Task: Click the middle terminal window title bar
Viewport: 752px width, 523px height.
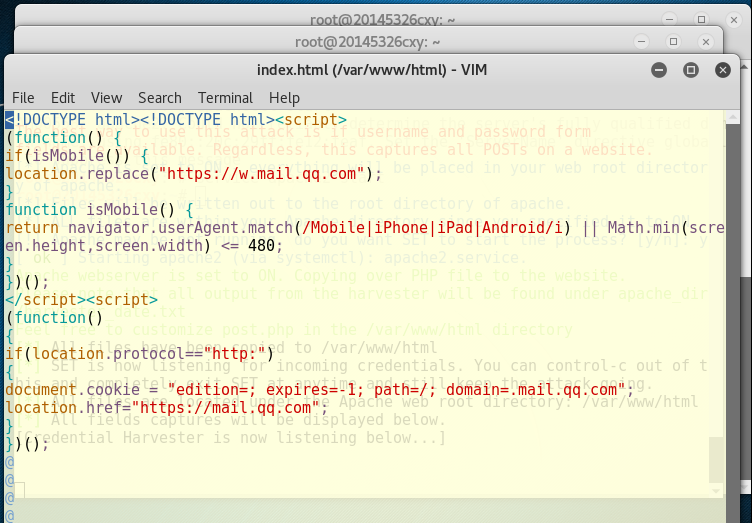Action: [367, 42]
